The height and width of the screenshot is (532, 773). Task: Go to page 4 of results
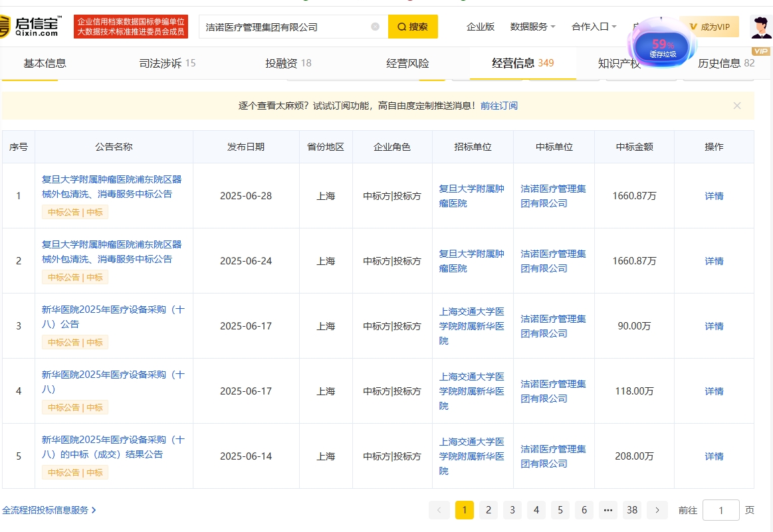536,510
